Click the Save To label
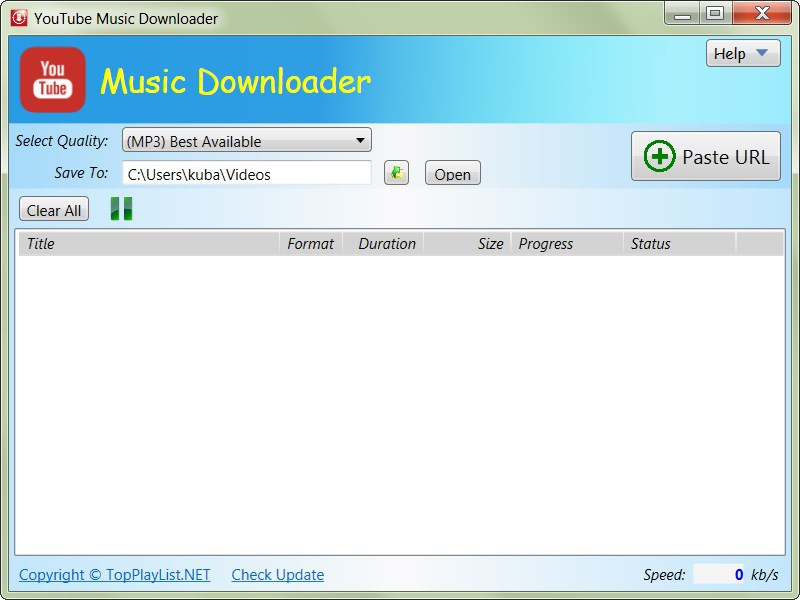Viewport: 800px width, 600px height. click(81, 173)
